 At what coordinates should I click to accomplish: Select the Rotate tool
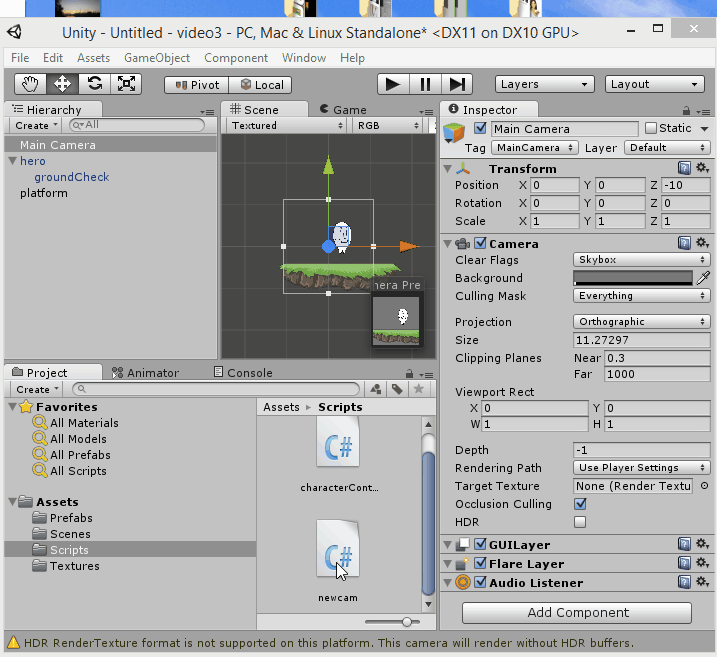click(94, 84)
